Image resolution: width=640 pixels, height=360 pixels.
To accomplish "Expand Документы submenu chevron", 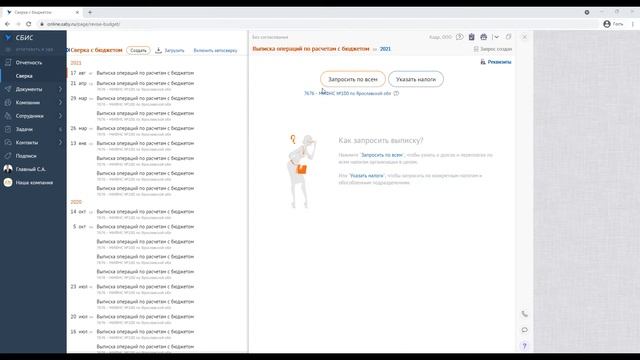I will tap(60, 89).
